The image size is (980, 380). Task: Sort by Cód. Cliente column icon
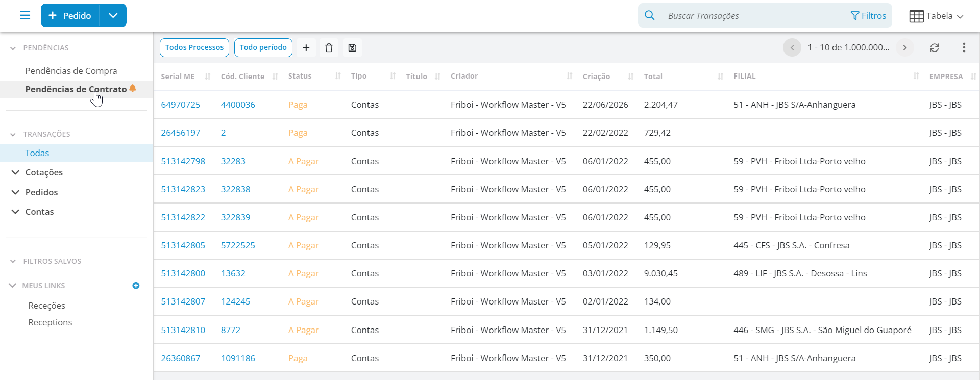pyautogui.click(x=275, y=76)
